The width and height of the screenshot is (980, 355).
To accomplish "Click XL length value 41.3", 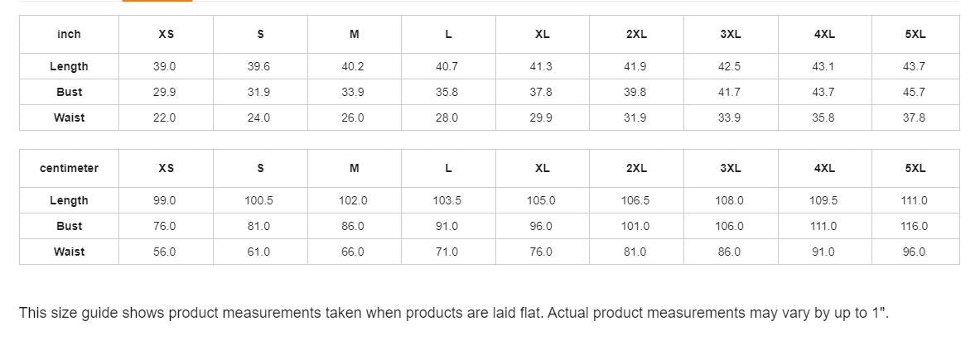I will coord(541,66).
